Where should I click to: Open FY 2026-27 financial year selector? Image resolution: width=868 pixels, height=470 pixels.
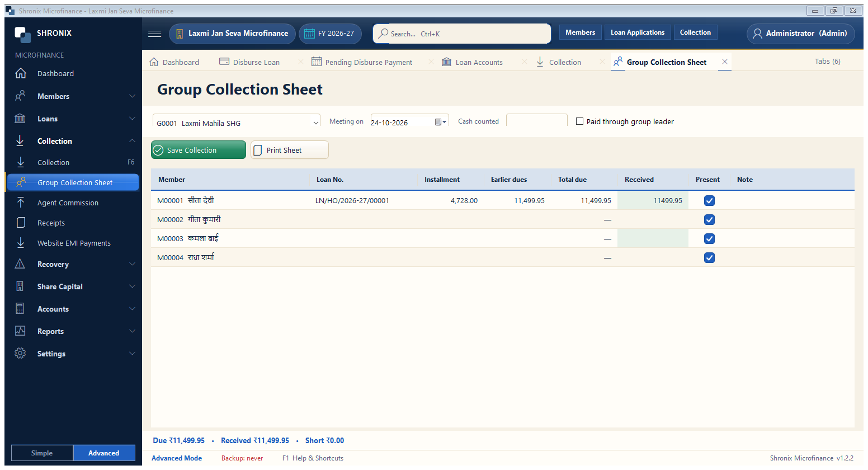coord(330,34)
